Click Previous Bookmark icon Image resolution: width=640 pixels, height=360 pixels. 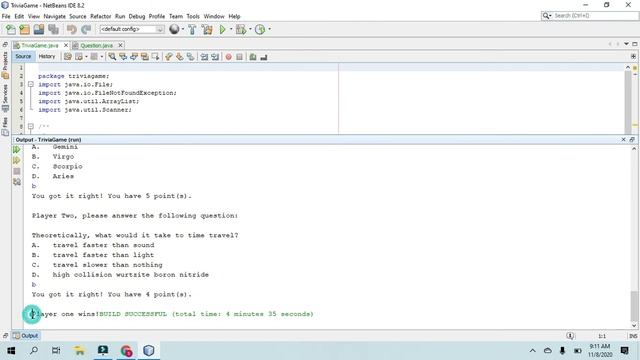point(169,57)
